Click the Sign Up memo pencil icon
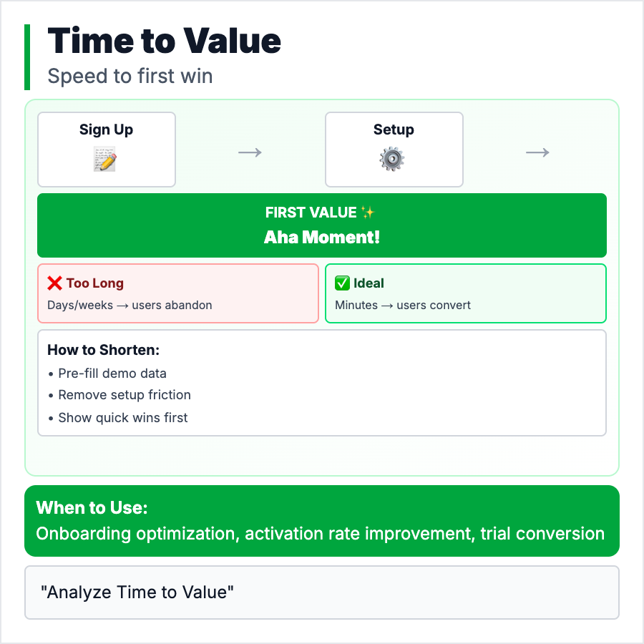This screenshot has height=644, width=644. (x=105, y=160)
